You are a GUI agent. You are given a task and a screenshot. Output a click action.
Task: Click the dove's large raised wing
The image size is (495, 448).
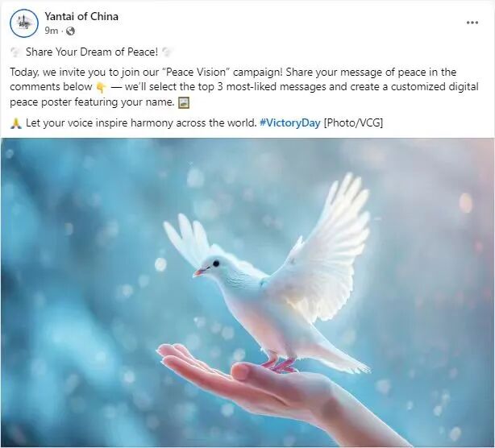coord(322,249)
